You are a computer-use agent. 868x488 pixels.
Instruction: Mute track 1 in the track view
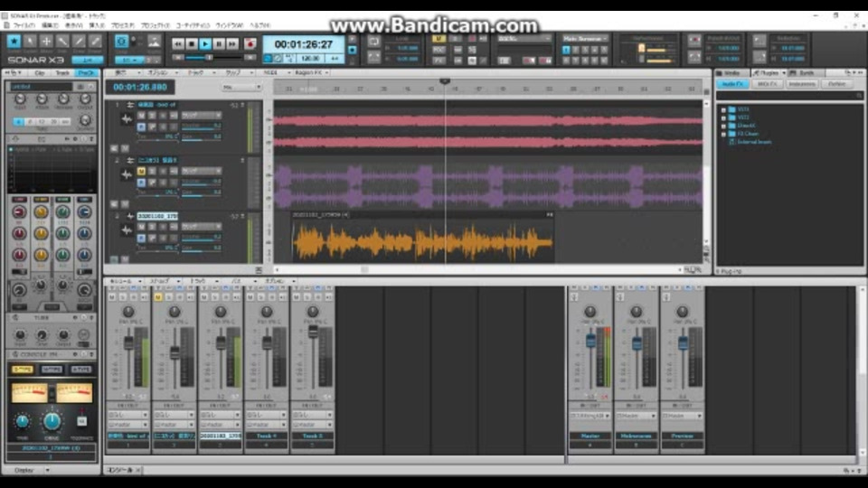pyautogui.click(x=141, y=115)
